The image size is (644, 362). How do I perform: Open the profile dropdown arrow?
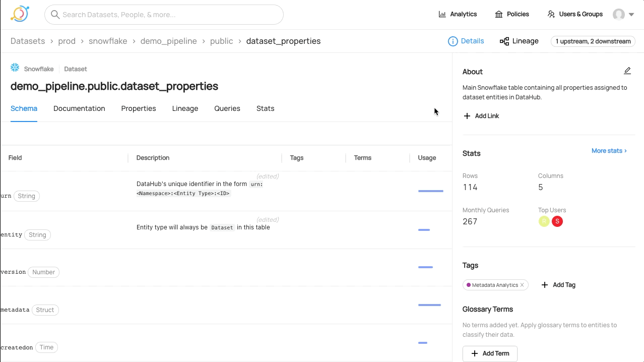point(631,15)
